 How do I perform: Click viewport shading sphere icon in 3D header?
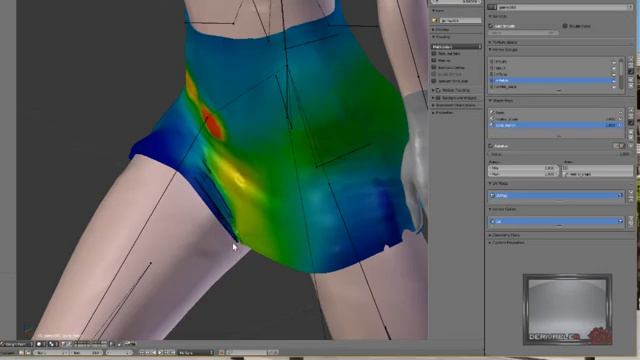[x=40, y=344]
